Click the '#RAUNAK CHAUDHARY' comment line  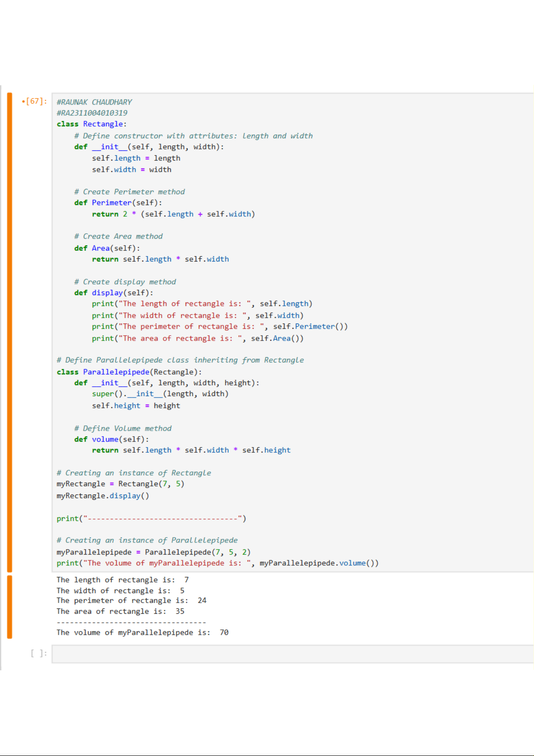(94, 102)
